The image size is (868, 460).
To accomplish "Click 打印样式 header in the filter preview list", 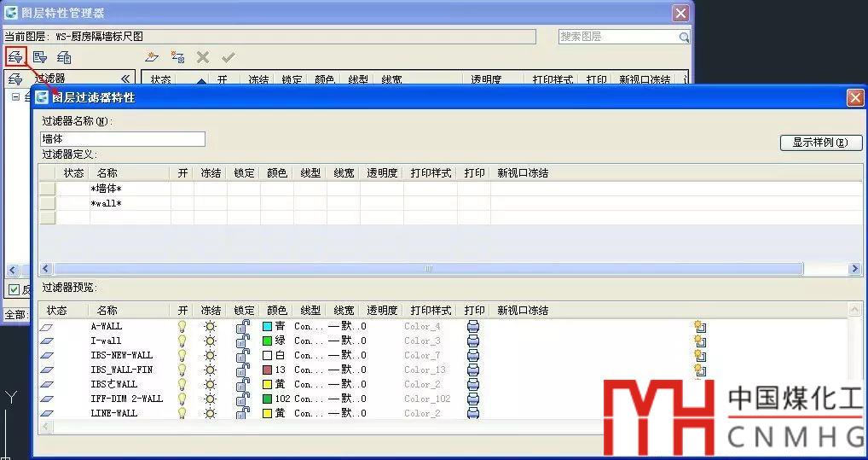I will 431,311.
